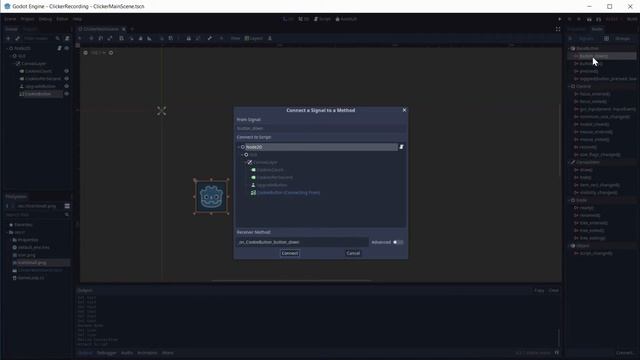This screenshot has height=360, width=640.
Task: Switch to the Script workspace
Action: point(322,19)
